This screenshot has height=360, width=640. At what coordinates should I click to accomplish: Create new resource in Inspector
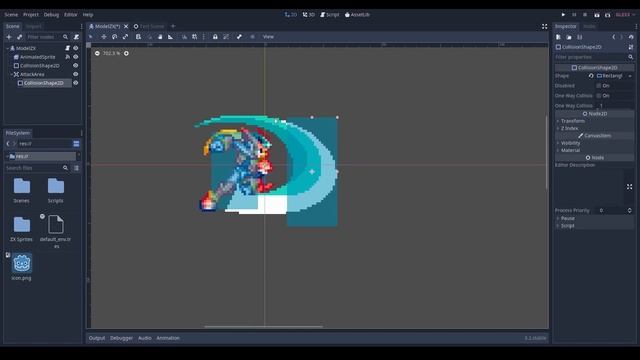(x=558, y=37)
